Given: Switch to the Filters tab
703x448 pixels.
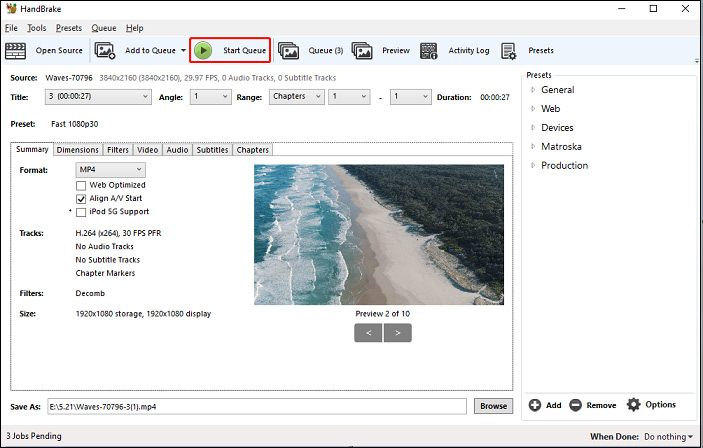Looking at the screenshot, I should tap(118, 150).
